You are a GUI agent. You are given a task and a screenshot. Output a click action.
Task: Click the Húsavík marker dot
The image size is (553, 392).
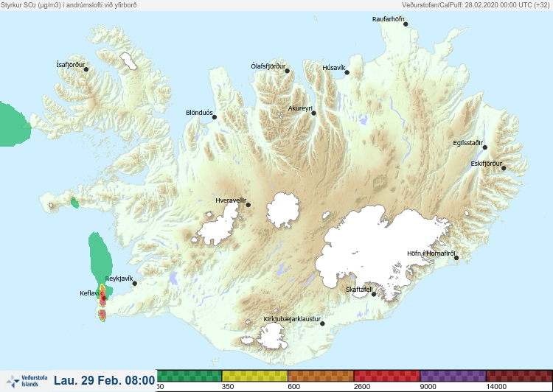(x=347, y=73)
